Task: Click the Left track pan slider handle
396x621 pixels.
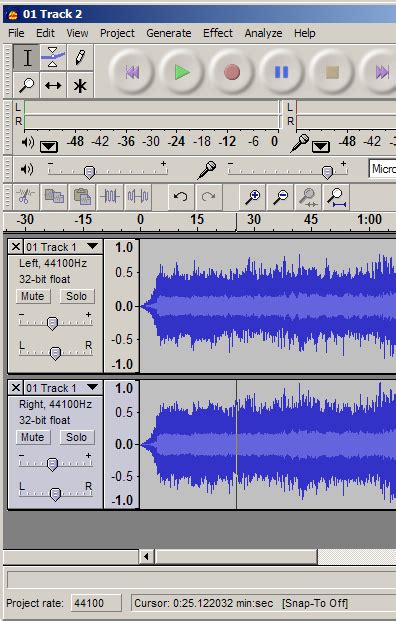Action: point(55,353)
